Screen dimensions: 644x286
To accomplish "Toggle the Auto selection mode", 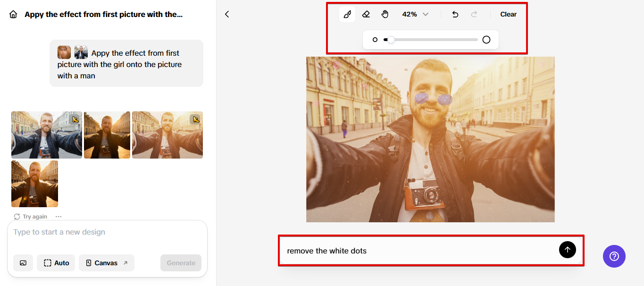I will (x=55, y=262).
